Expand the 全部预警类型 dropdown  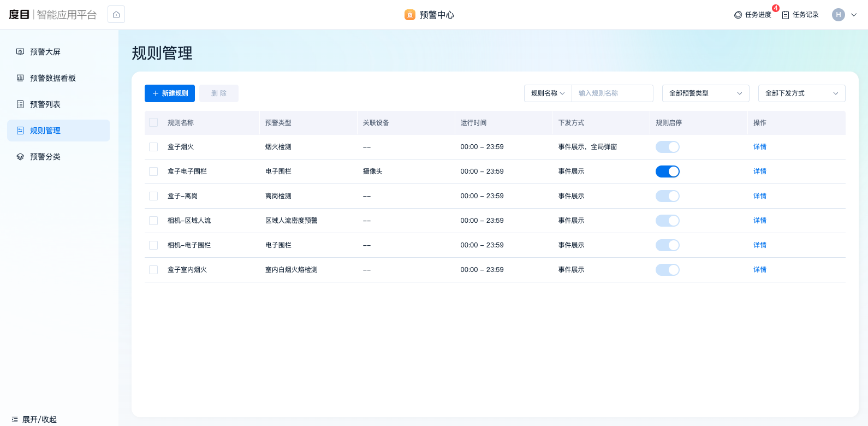click(x=706, y=93)
